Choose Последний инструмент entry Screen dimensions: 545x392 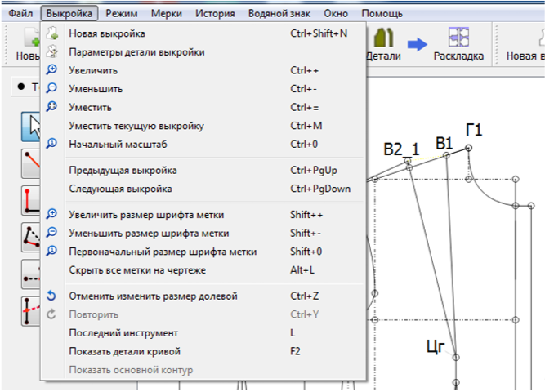(203, 333)
